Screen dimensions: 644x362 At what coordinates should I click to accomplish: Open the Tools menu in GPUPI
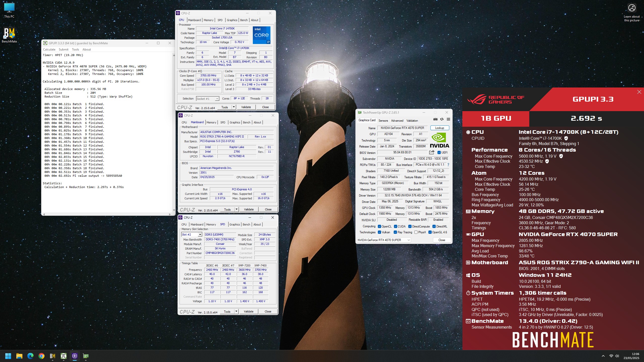click(75, 50)
